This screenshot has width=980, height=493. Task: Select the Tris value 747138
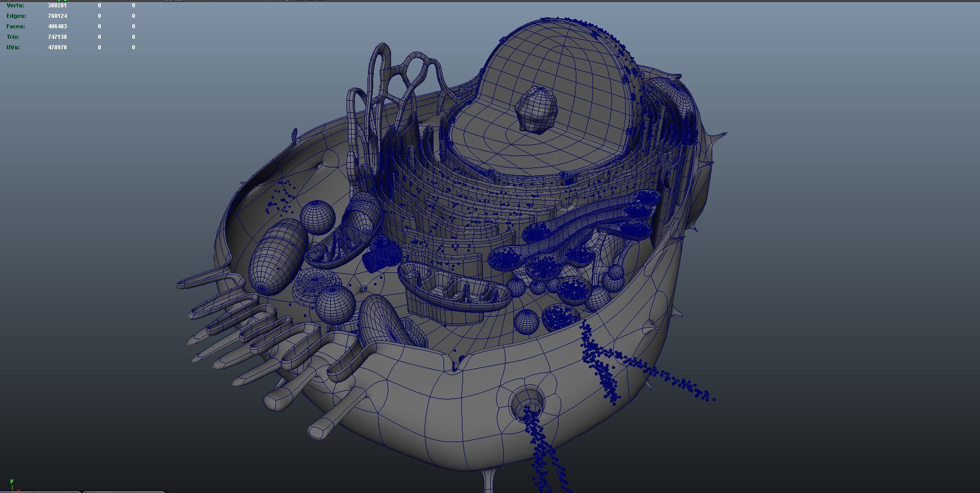pos(57,37)
